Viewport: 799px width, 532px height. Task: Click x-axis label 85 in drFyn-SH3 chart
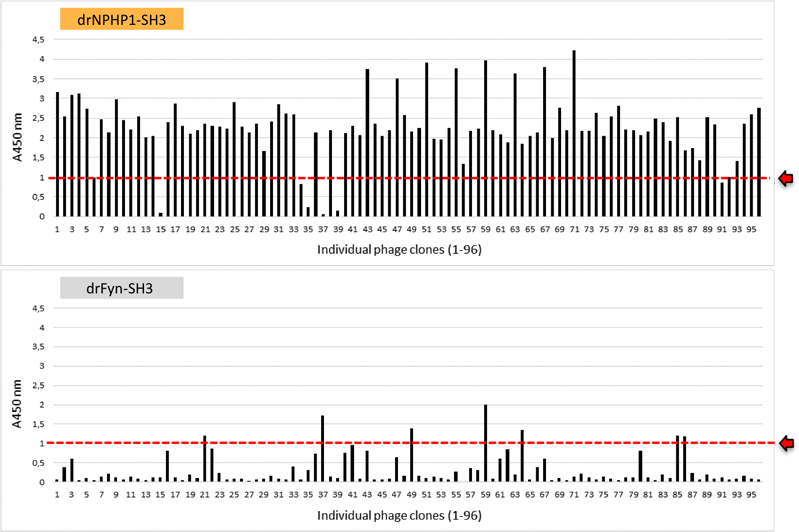(x=678, y=494)
